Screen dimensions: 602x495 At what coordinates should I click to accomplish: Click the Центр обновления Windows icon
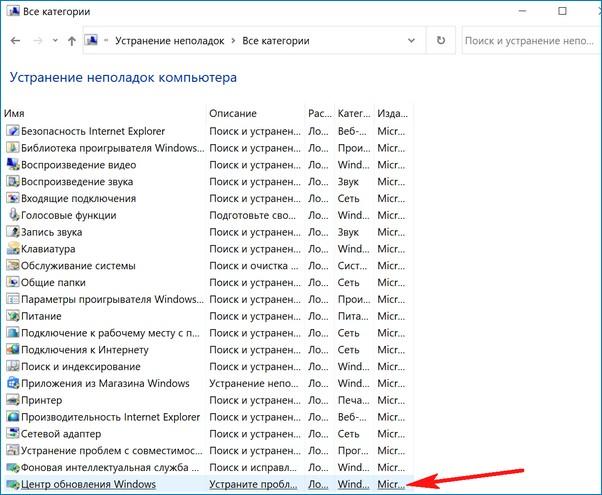click(13, 484)
